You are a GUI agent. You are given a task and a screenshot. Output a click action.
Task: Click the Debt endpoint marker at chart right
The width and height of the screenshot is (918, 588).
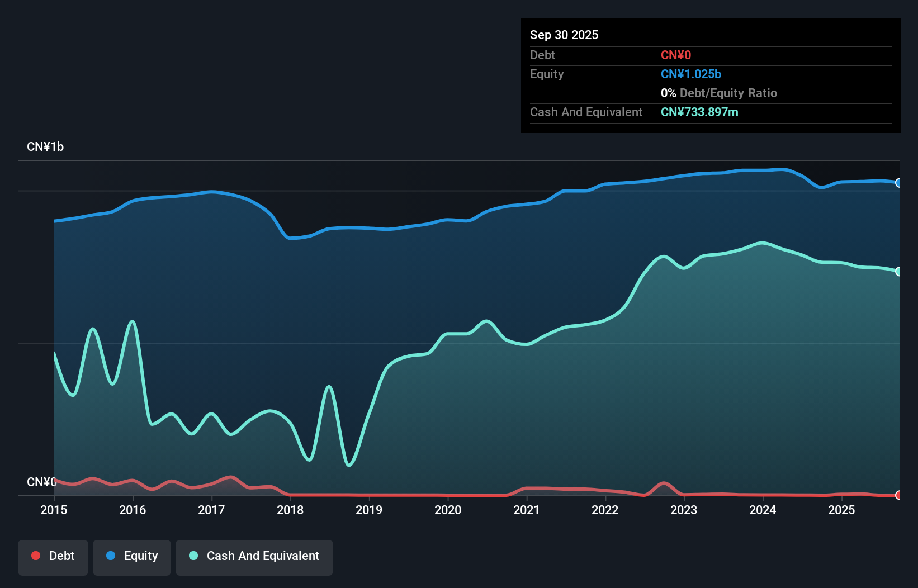898,495
